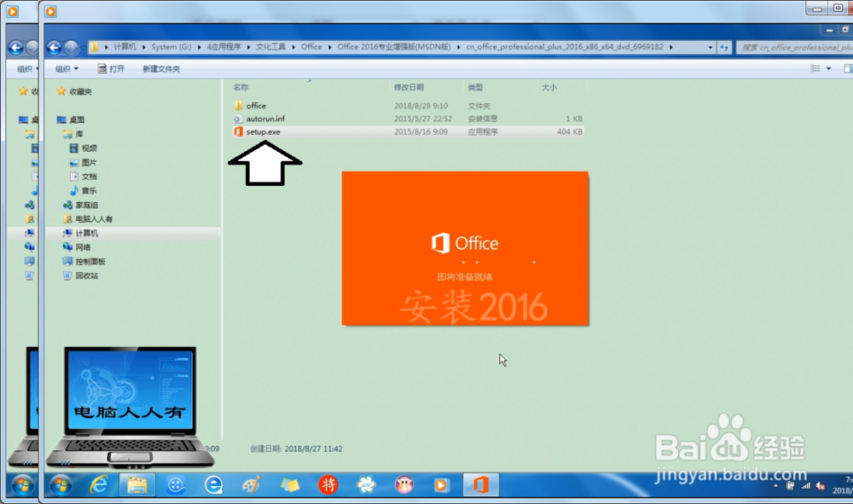This screenshot has width=853, height=504.
Task: Click the cn_office_professional_plus_2016 breadcrumb segment
Action: pyautogui.click(x=565, y=47)
